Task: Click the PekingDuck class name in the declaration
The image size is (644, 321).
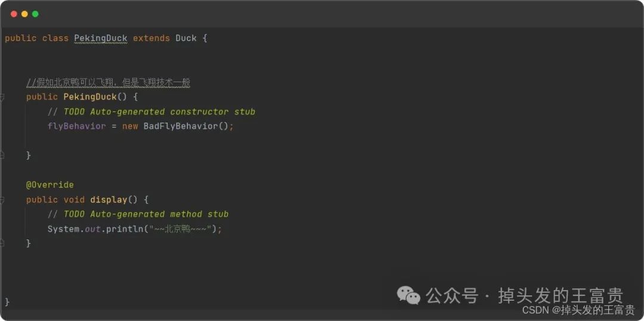Action: click(101, 38)
